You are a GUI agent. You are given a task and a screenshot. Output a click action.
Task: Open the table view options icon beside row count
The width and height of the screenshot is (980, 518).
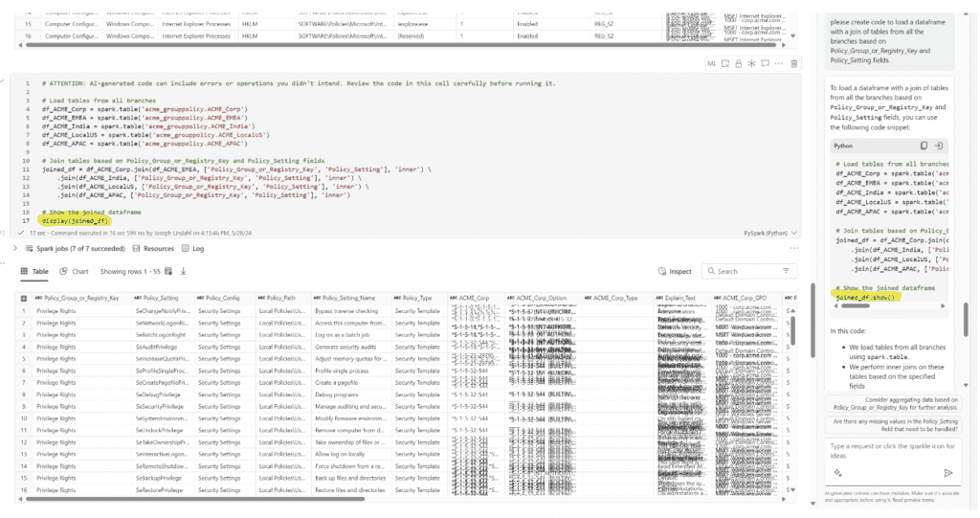[168, 272]
